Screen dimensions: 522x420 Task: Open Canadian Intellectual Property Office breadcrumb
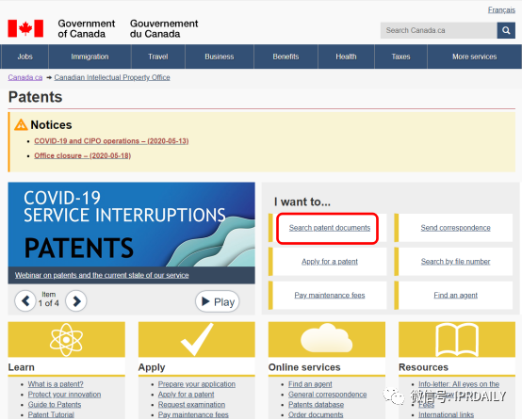point(112,77)
